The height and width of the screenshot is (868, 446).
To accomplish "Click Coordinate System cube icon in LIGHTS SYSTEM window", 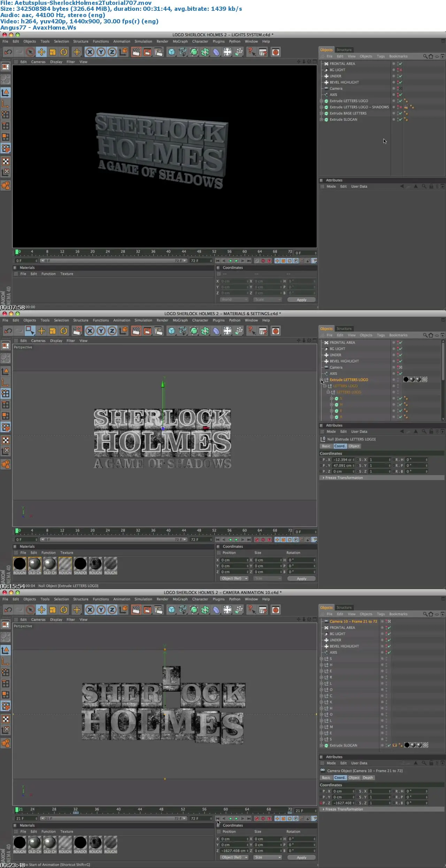I will 123,52.
